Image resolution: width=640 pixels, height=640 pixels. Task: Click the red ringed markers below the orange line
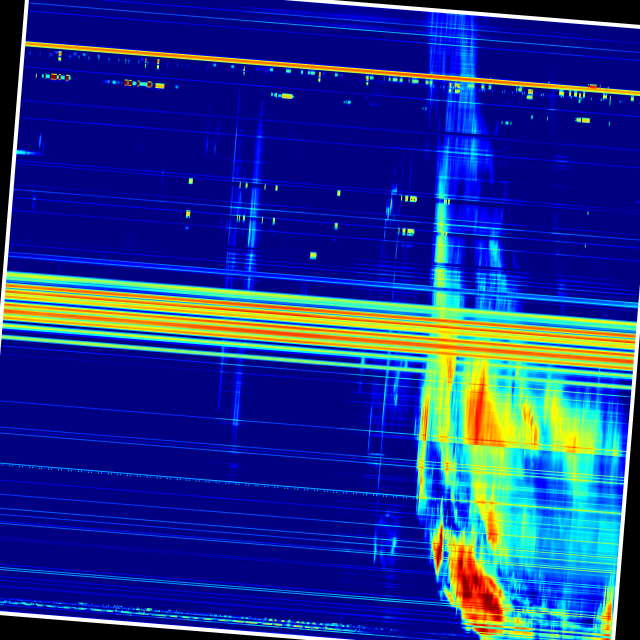(x=139, y=83)
